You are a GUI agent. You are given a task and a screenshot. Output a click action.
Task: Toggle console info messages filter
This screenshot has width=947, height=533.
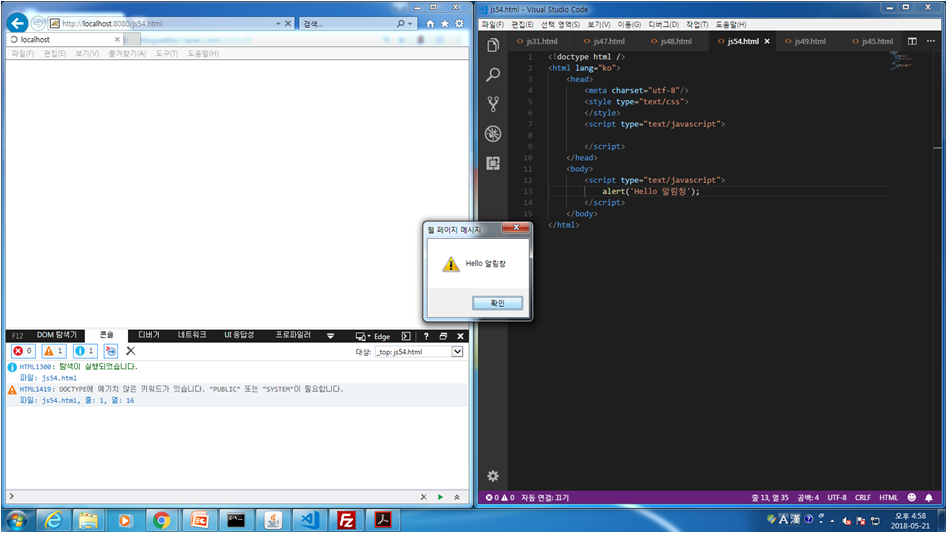point(85,351)
